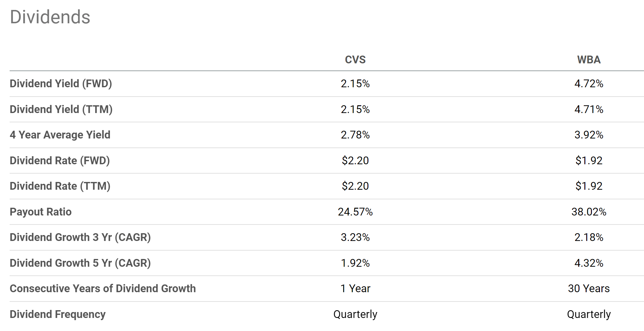Select the 4 Year Average Yield label

pos(60,135)
